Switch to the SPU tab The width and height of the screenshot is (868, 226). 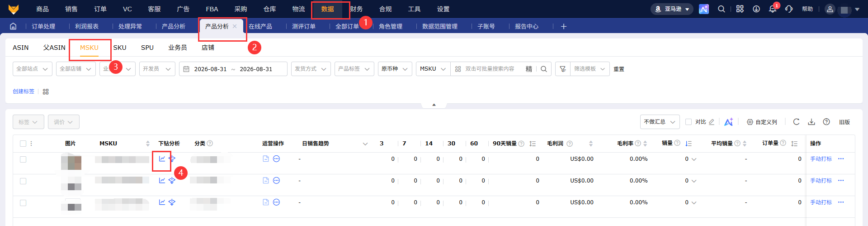click(147, 48)
